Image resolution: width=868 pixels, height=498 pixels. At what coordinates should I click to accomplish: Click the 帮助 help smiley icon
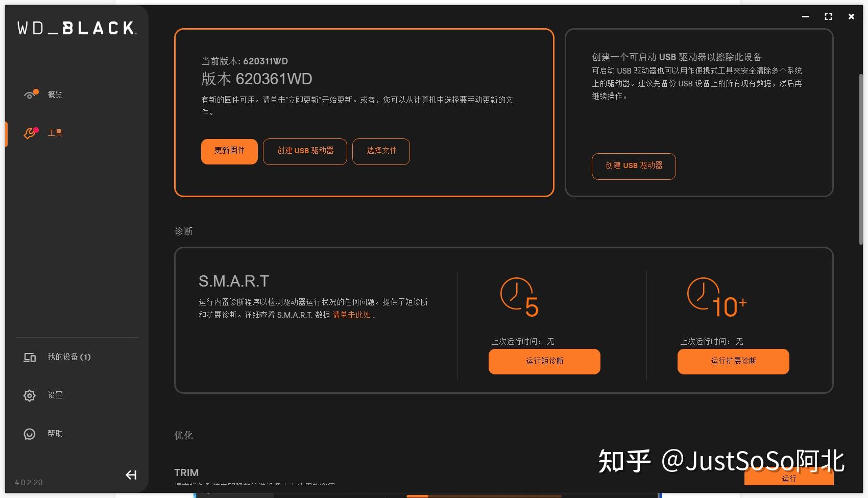click(30, 434)
